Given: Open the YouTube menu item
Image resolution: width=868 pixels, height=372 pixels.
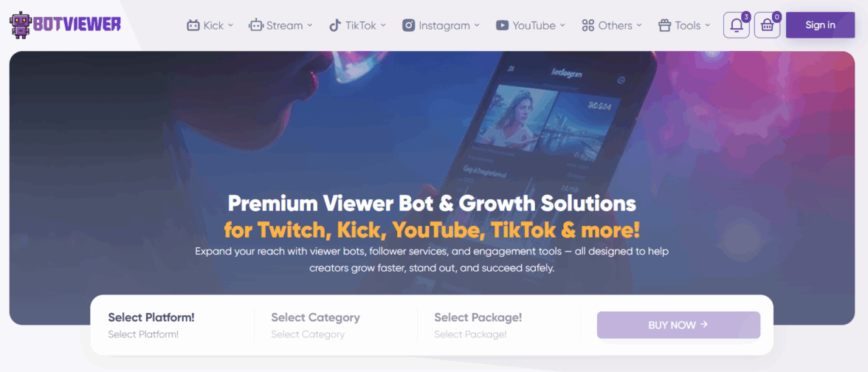Looking at the screenshot, I should coord(531,25).
